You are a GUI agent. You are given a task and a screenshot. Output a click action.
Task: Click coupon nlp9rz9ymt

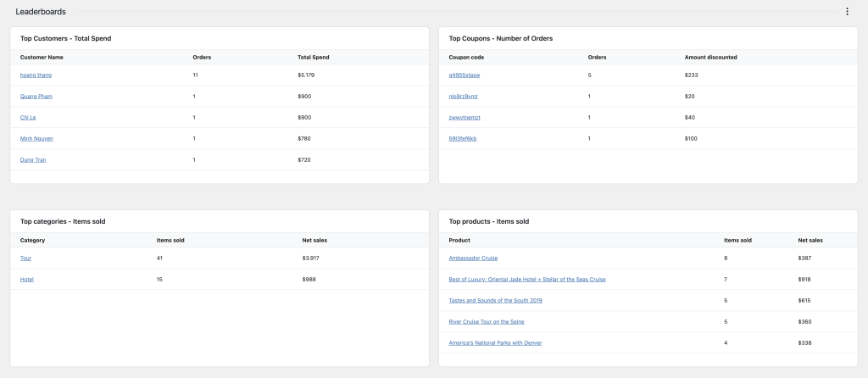(x=463, y=97)
